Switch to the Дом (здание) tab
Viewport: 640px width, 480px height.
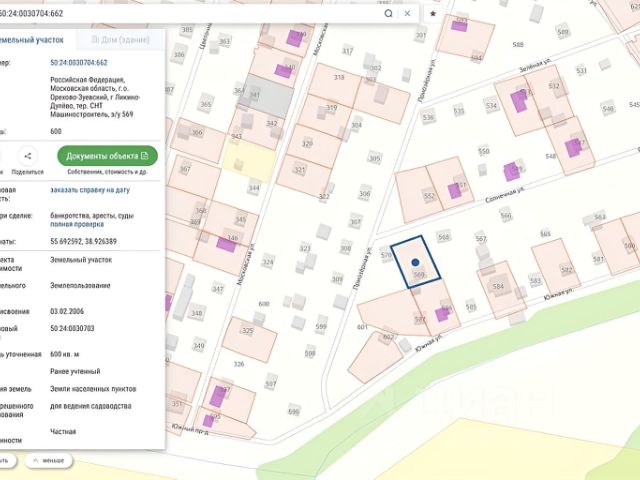click(x=120, y=40)
